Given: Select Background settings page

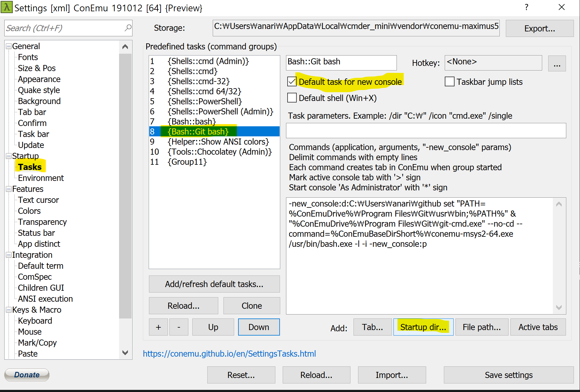Looking at the screenshot, I should pyautogui.click(x=39, y=101).
